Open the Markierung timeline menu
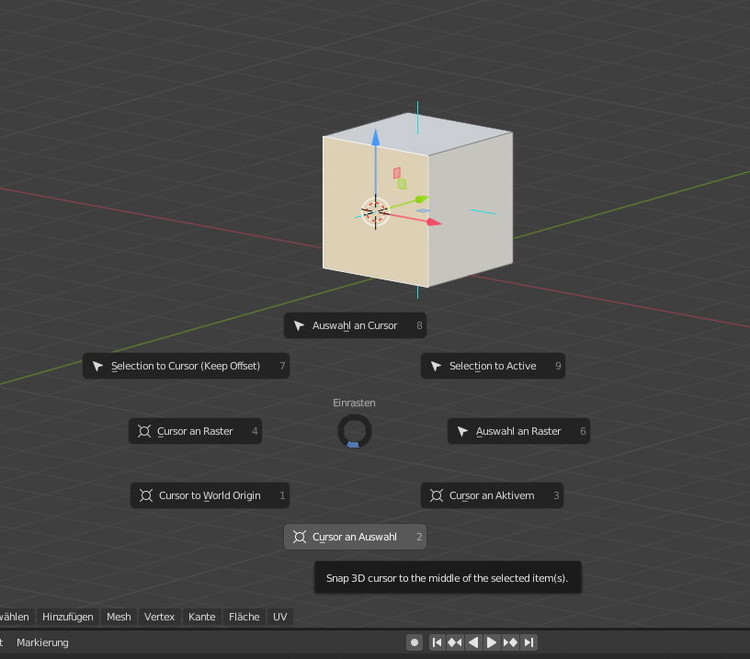The image size is (750, 659). point(43,642)
